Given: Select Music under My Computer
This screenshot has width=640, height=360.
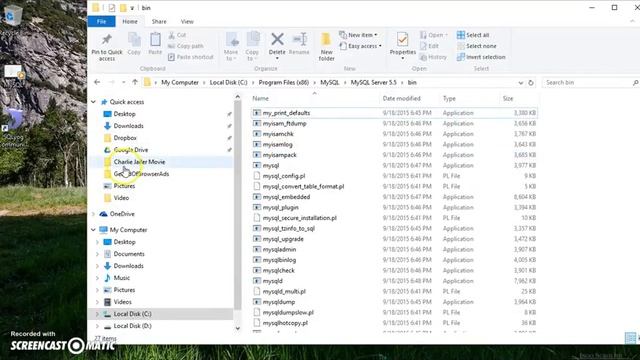Looking at the screenshot, I should point(121,278).
